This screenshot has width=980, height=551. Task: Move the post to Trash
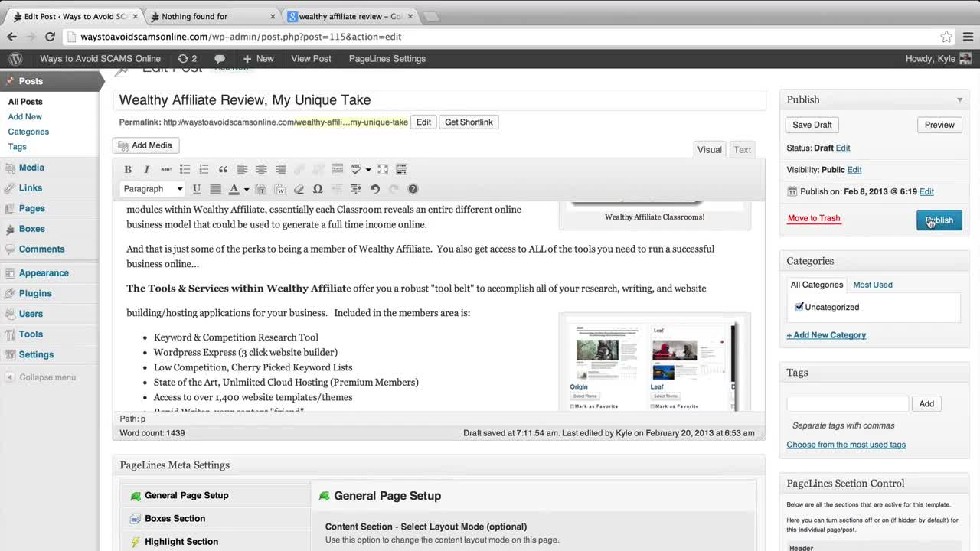(x=814, y=218)
